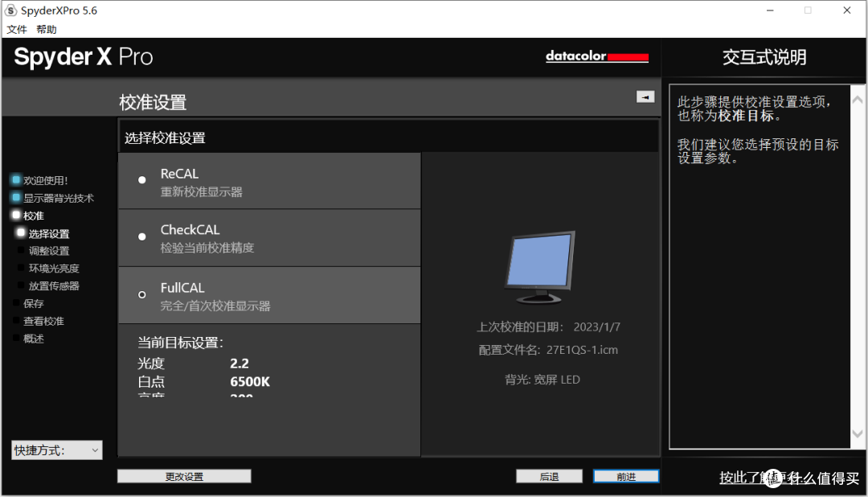The height and width of the screenshot is (497, 868).
Task: Click the Spyder X Pro logo
Action: point(84,57)
